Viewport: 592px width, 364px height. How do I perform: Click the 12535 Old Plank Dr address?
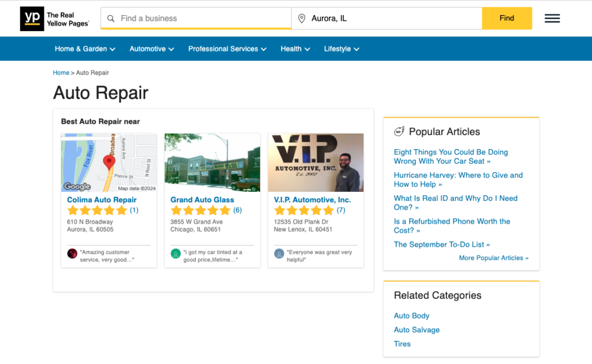pyautogui.click(x=301, y=222)
